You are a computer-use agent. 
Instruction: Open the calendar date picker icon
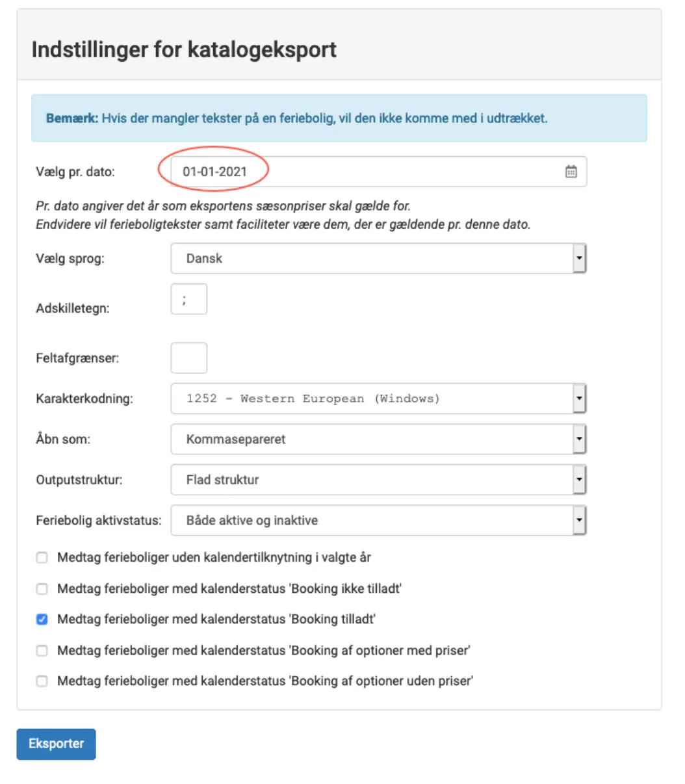(571, 172)
